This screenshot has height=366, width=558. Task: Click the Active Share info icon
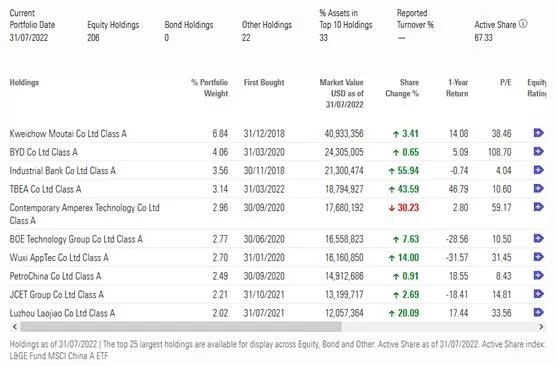(x=523, y=24)
